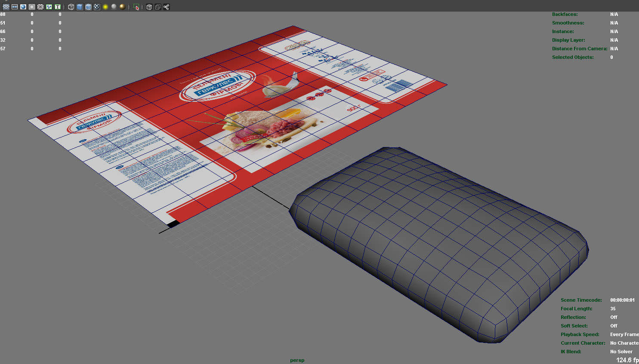This screenshot has width=639, height=364.
Task: Click the 'No Solver' IK value
Action: [x=621, y=352]
